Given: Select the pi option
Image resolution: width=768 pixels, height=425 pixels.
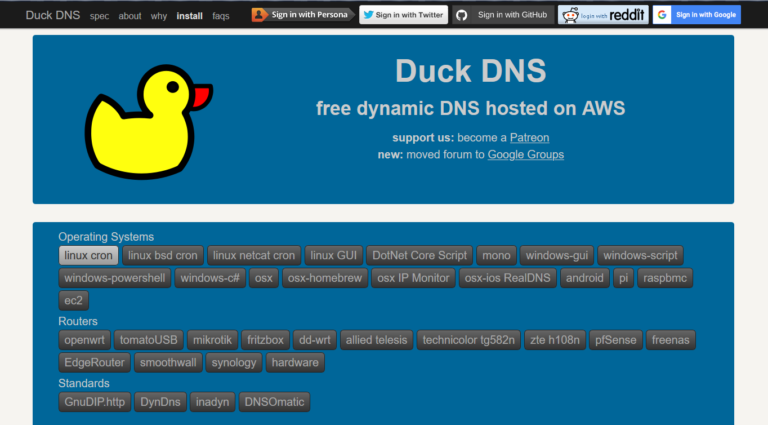Looking at the screenshot, I should point(624,278).
